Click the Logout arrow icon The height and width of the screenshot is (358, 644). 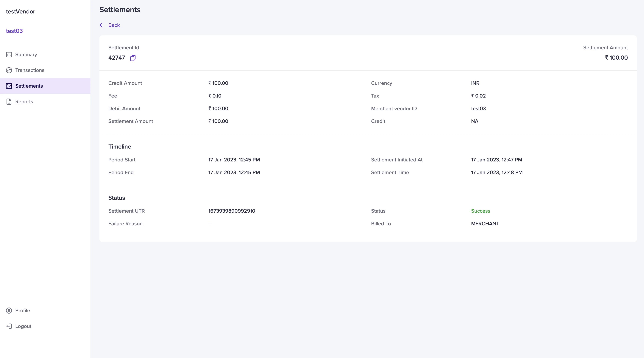click(9, 326)
